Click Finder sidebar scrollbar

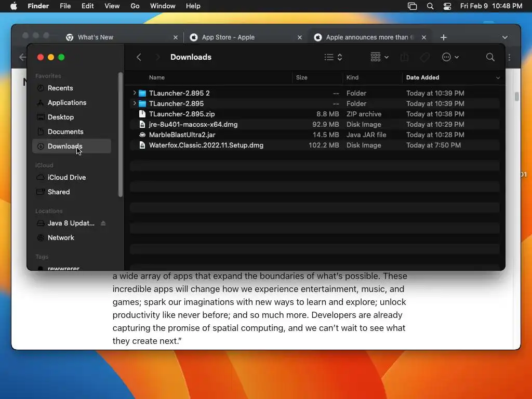click(120, 135)
